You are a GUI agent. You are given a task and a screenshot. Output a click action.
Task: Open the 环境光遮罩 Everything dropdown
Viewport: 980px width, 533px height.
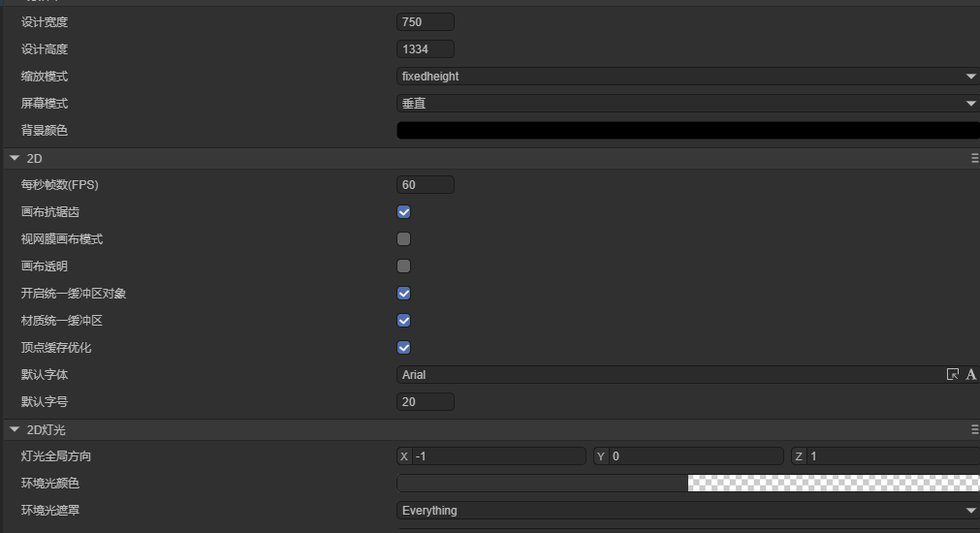point(688,511)
